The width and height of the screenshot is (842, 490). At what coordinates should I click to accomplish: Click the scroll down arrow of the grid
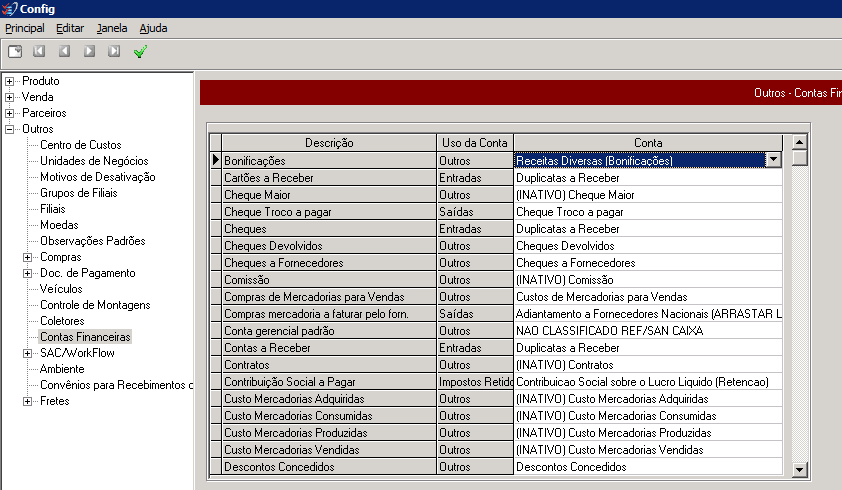pos(799,470)
